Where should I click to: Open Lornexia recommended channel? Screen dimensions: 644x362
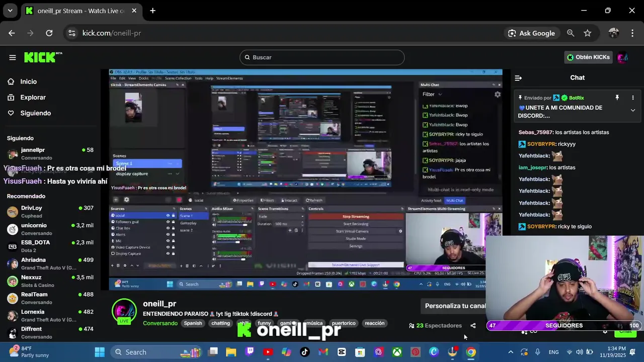tap(50, 316)
